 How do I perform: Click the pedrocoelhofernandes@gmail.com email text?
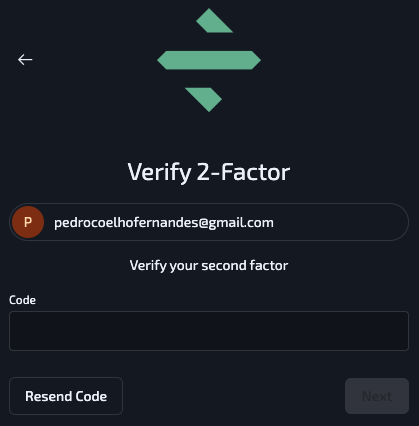pyautogui.click(x=164, y=223)
